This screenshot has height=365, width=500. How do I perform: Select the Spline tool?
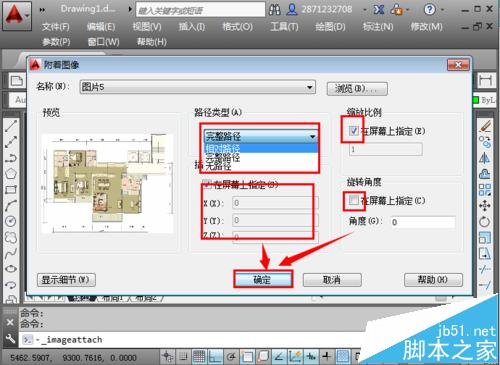pos(11,253)
